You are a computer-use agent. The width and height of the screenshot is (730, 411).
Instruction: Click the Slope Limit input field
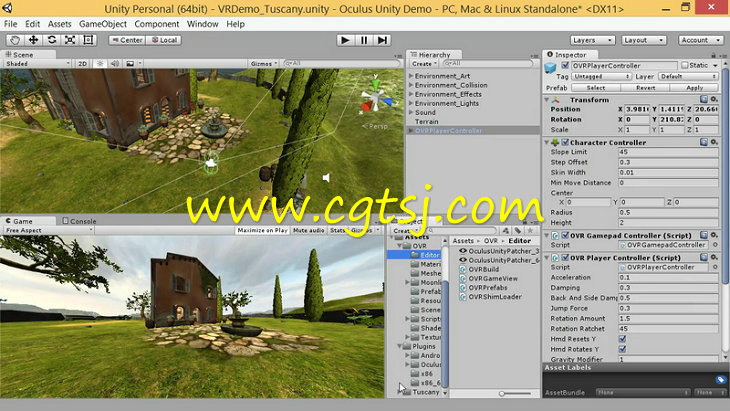point(668,152)
